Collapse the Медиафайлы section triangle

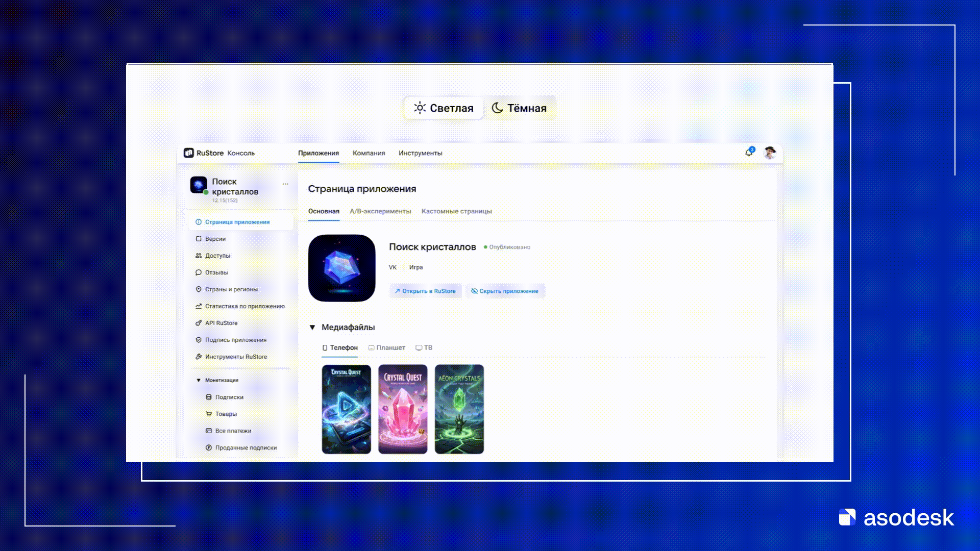(x=312, y=328)
